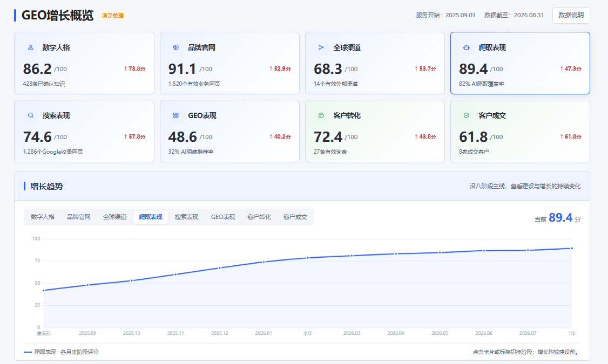Select the 品牌官网 card title
Image resolution: width=608 pixels, height=364 pixels.
[201, 47]
